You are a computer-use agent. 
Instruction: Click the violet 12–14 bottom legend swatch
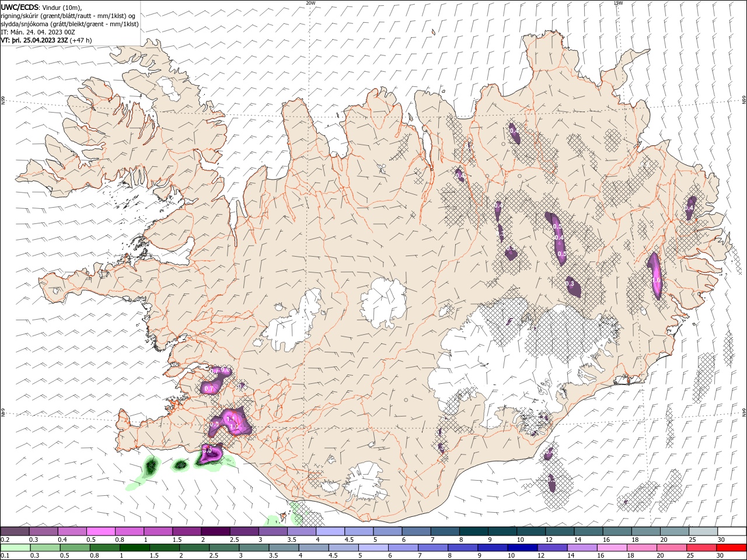click(x=551, y=548)
